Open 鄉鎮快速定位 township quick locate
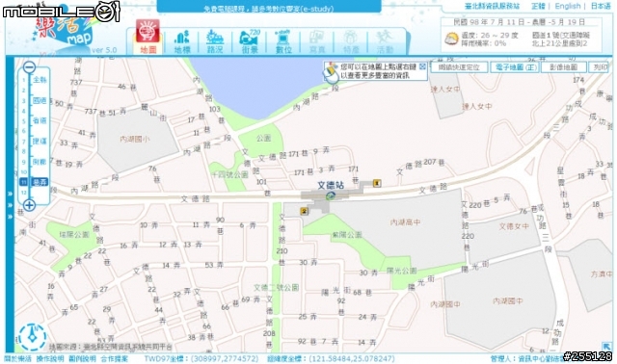Viewport: 617px width, 364px height. click(459, 67)
